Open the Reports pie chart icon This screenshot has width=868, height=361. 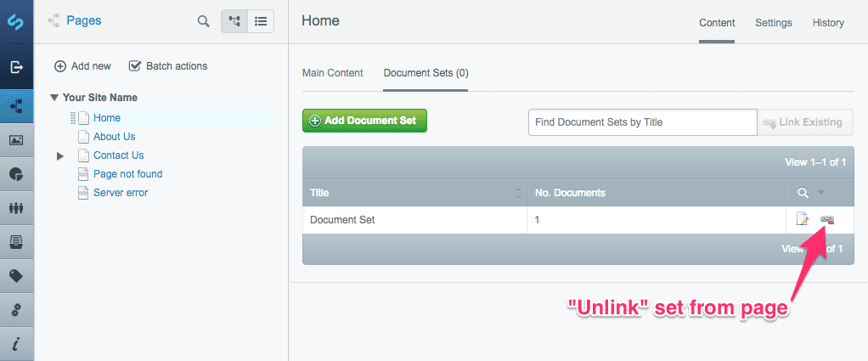click(16, 174)
